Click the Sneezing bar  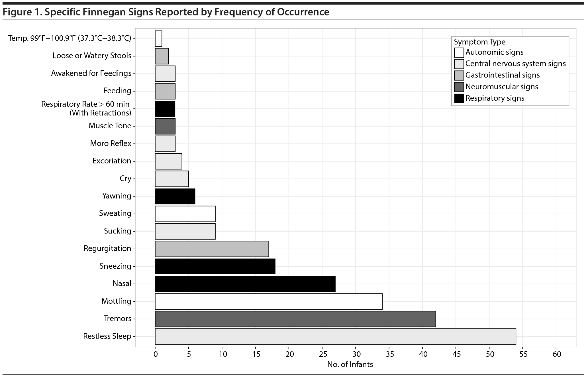coord(215,266)
